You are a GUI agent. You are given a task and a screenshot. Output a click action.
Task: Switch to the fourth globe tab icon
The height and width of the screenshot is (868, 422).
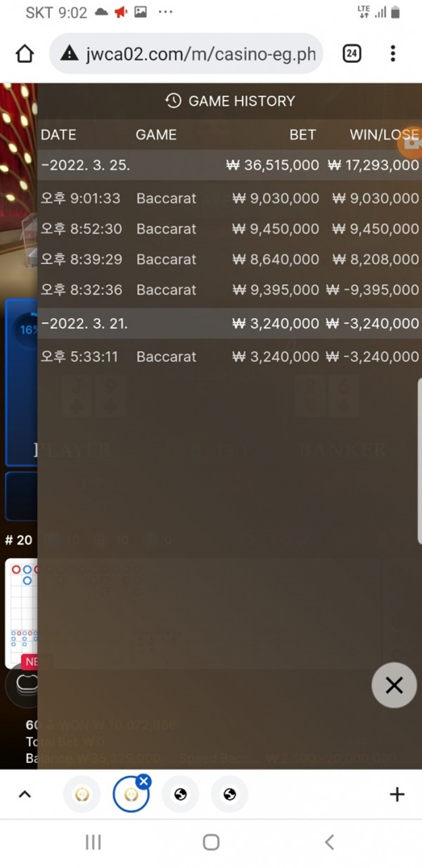coord(229,794)
